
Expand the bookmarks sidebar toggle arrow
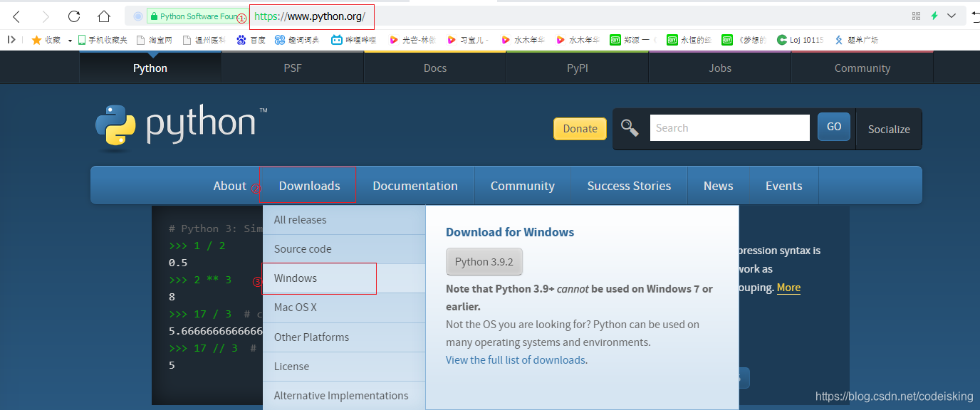pyautogui.click(x=11, y=40)
